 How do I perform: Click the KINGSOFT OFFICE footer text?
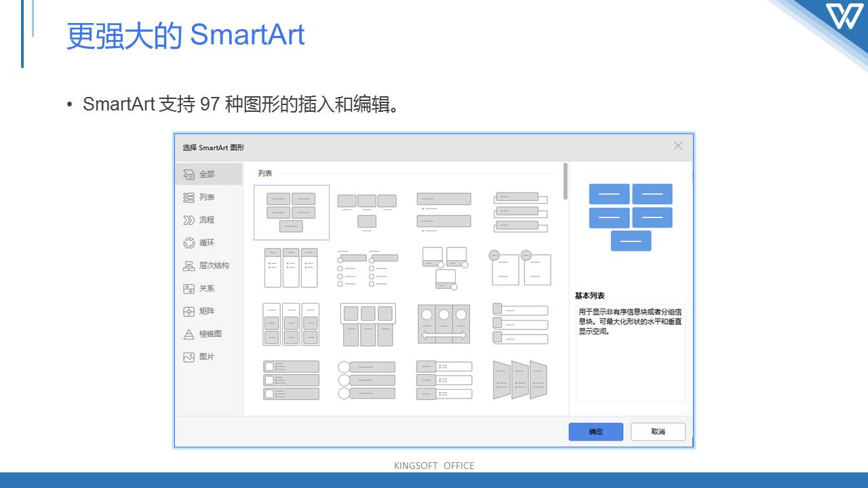[434, 466]
